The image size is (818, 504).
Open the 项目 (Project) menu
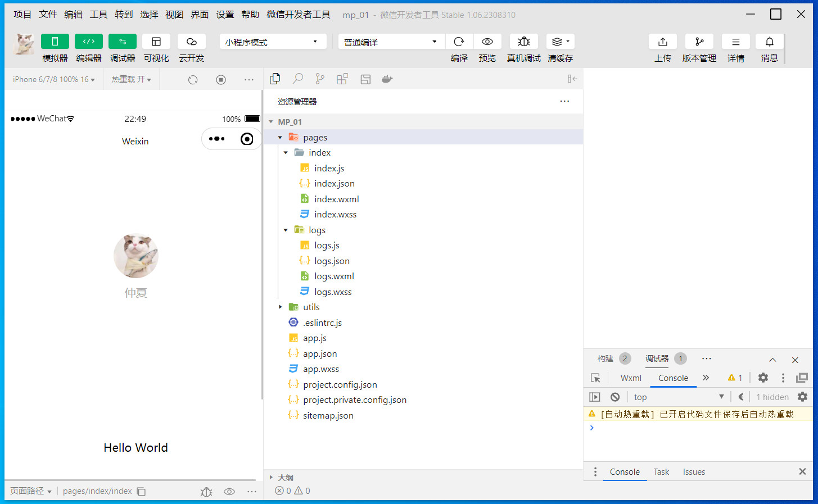point(22,15)
